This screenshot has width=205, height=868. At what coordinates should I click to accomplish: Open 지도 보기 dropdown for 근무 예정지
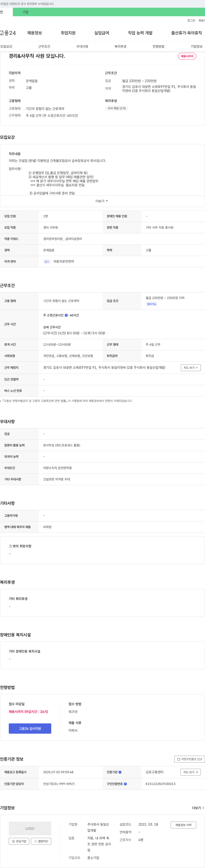(190, 368)
